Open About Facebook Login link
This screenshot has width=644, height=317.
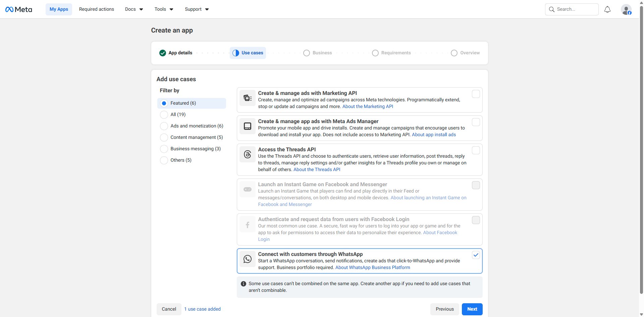coord(440,233)
